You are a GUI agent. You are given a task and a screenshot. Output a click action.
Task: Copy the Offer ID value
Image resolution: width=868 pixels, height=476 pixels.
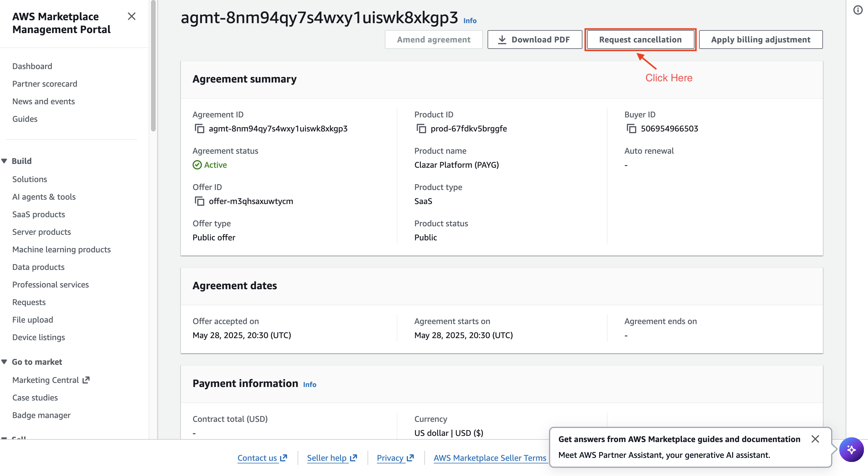tap(200, 201)
